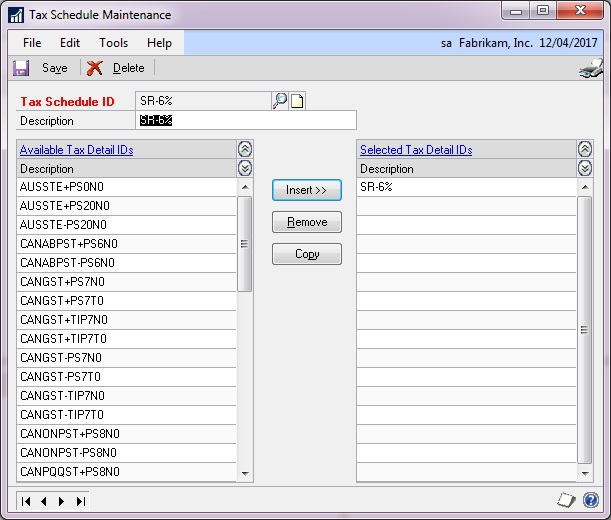Collapse Available Tax Detail IDs list view
The height and width of the screenshot is (520, 611).
pos(245,149)
